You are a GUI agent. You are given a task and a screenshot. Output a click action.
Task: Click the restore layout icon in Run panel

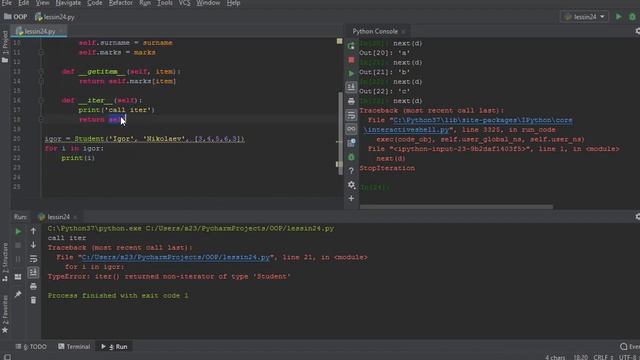click(x=18, y=277)
